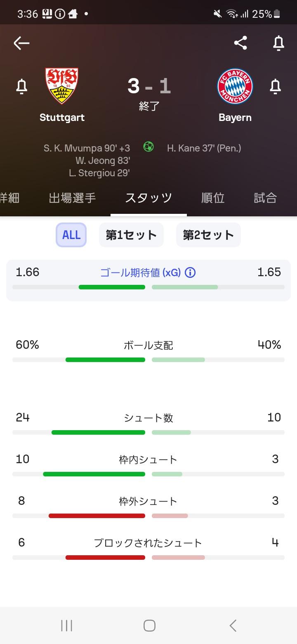Tap the ゴール期待値 (xG) label link
Screen dimensions: 297x644
tap(140, 272)
